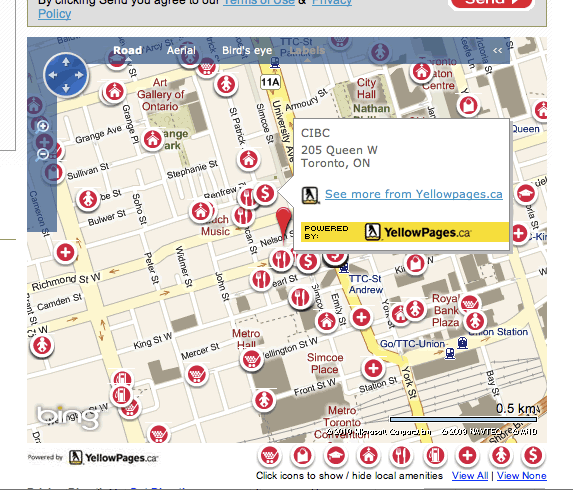573x490 pixels.
Task: Click the highway 11A shield
Action: (270, 82)
